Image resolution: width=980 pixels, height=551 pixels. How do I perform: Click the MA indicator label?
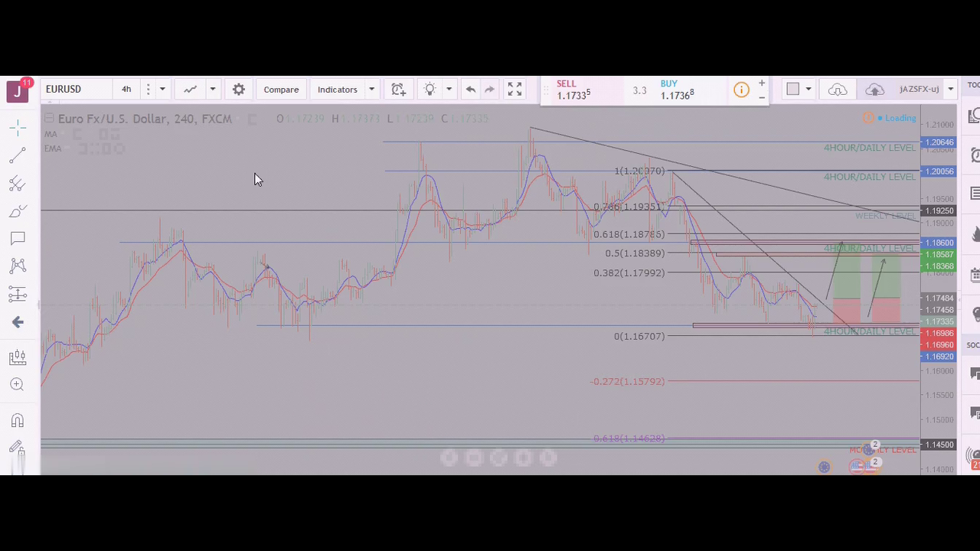pyautogui.click(x=51, y=134)
